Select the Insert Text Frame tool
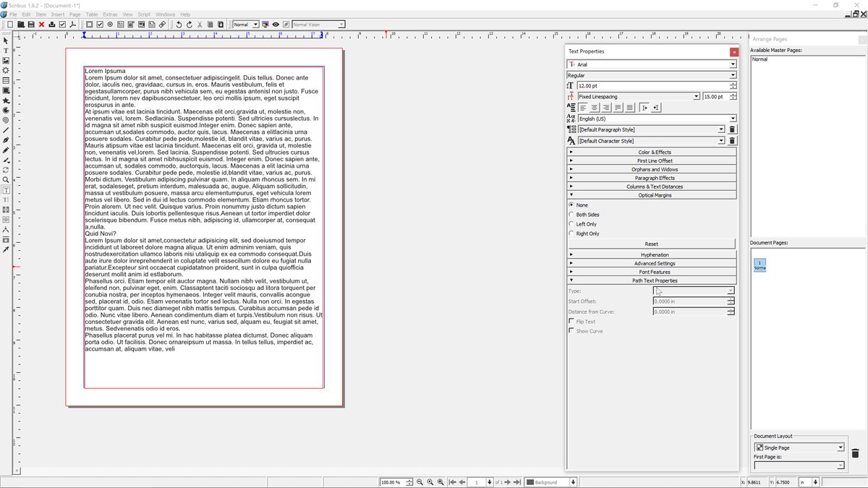This screenshot has width=868, height=488. (x=6, y=51)
